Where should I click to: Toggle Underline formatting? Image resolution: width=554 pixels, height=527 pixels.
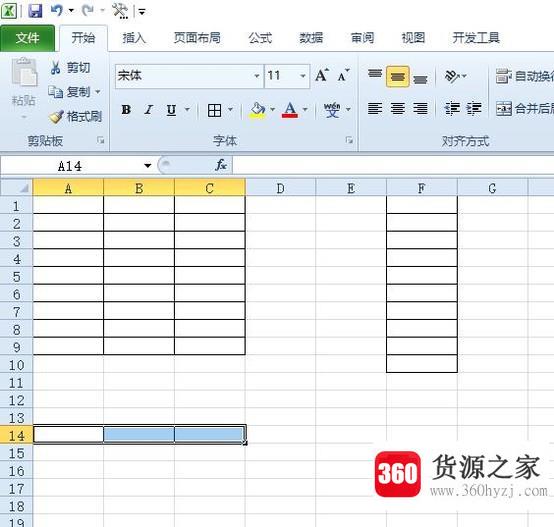point(171,110)
